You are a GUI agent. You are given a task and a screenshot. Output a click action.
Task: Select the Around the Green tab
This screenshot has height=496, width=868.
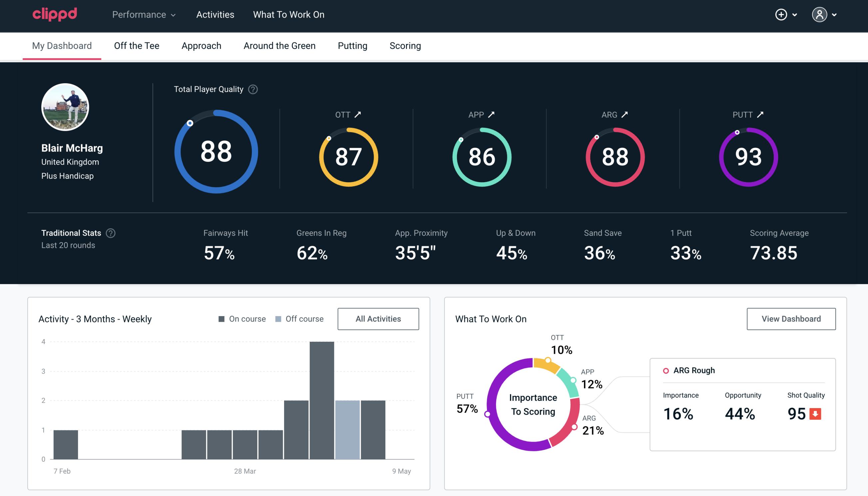[x=279, y=45]
